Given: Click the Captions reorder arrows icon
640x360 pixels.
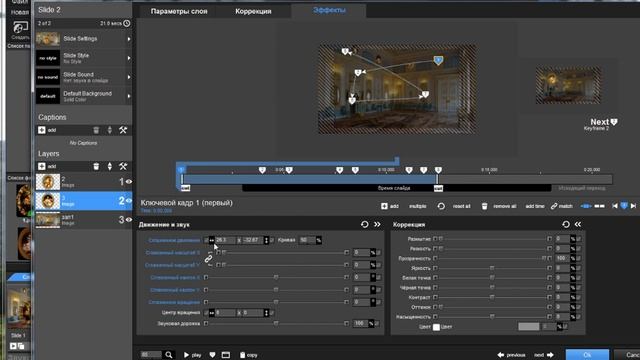Looking at the screenshot, I should 109,130.
